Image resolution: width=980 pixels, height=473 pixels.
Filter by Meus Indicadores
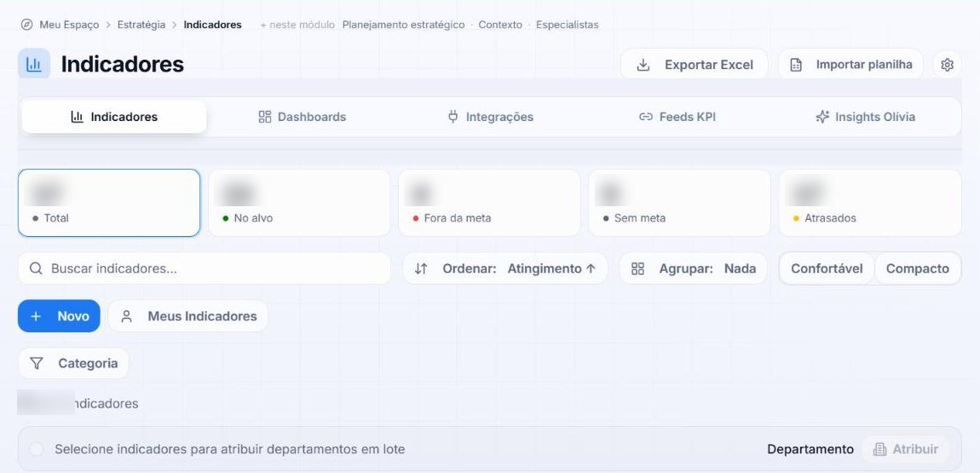188,316
